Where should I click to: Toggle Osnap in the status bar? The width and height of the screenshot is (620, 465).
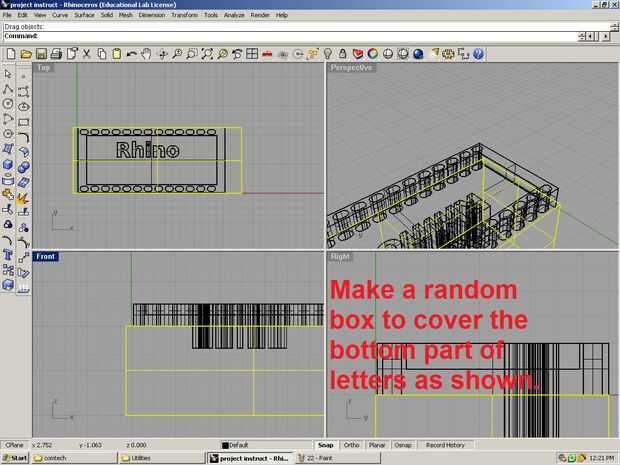coord(403,445)
